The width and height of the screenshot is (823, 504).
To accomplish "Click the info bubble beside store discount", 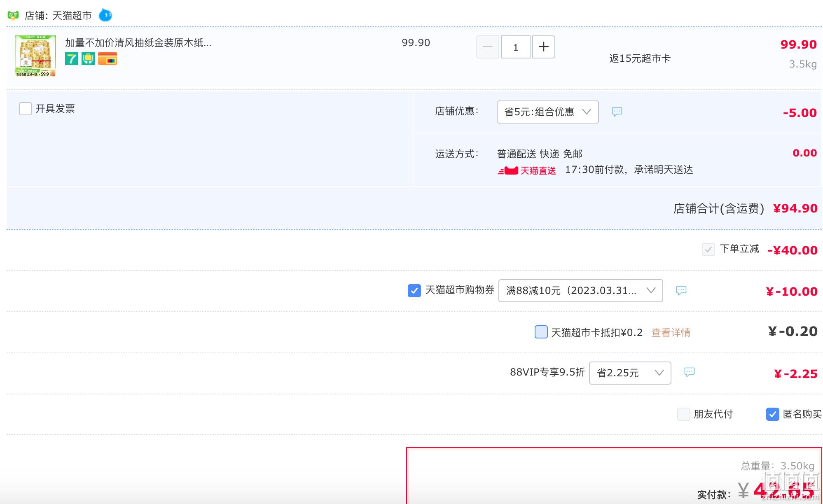I will 617,112.
